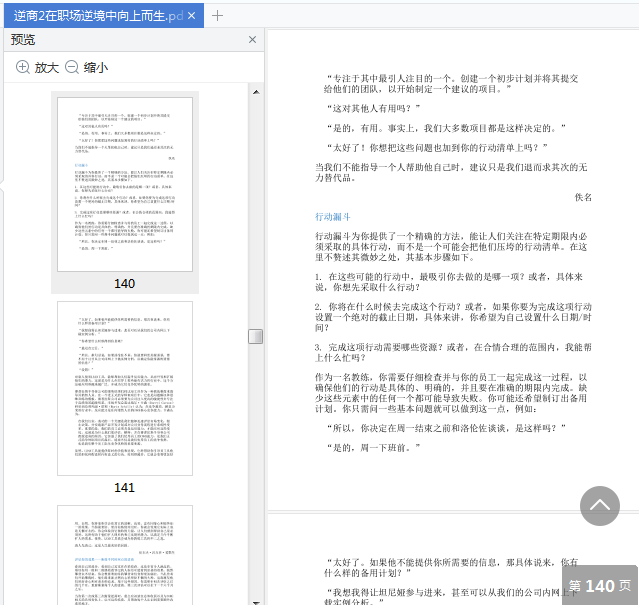Click the line "是的，周一下班前。"
This screenshot has height=605, width=639.
pos(373,448)
